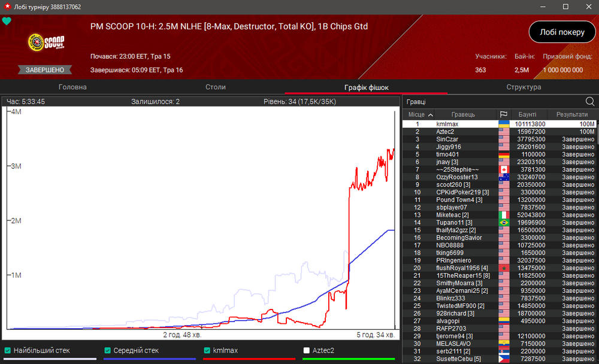Select player row SinCzar

(x=500, y=139)
